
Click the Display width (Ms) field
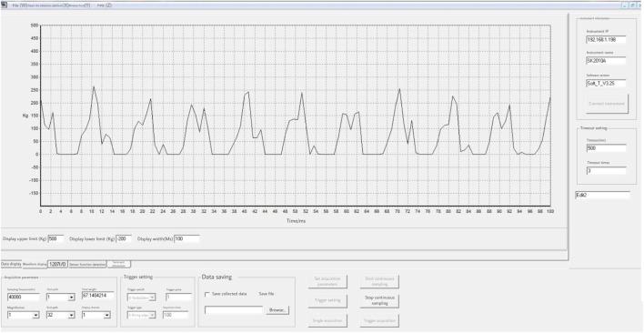point(186,238)
